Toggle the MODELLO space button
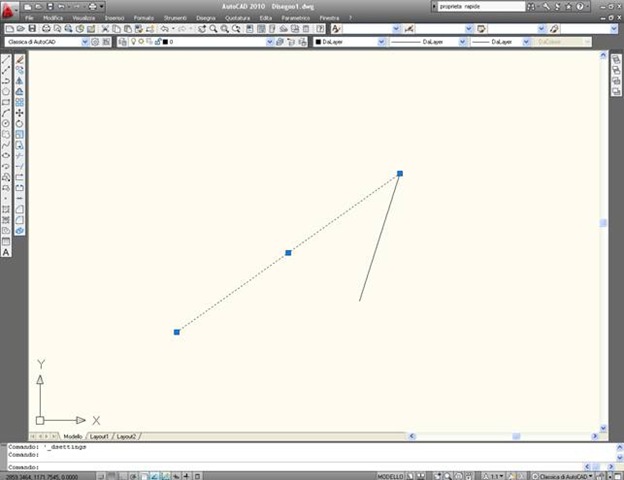The height and width of the screenshot is (480, 624). click(391, 476)
